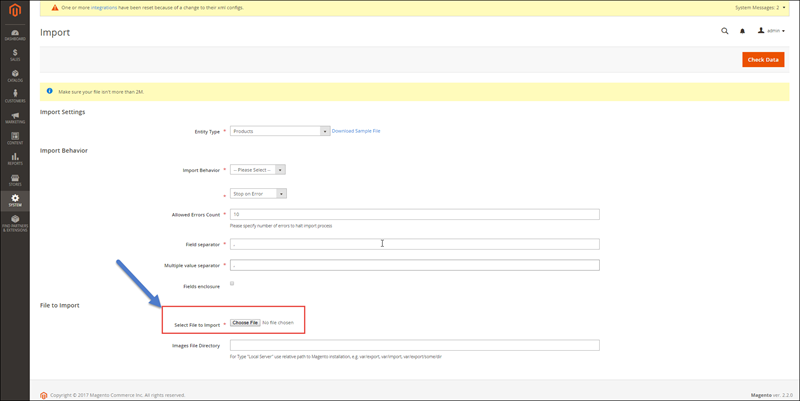
Task: Open the Reports chart icon
Action: (15, 158)
